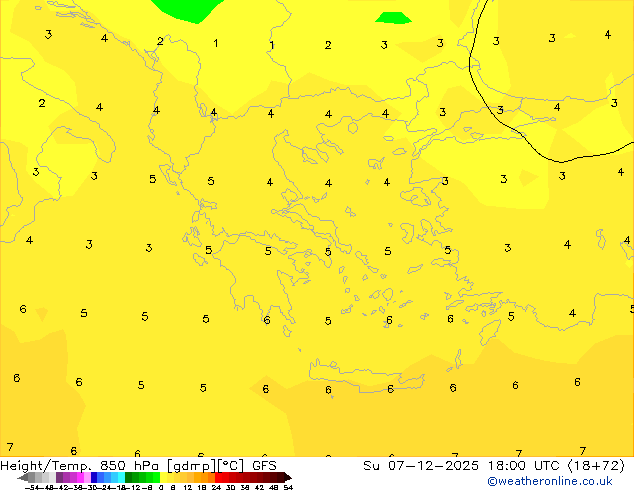Click the gray end of the color legend
634x490 pixels.
point(30,477)
